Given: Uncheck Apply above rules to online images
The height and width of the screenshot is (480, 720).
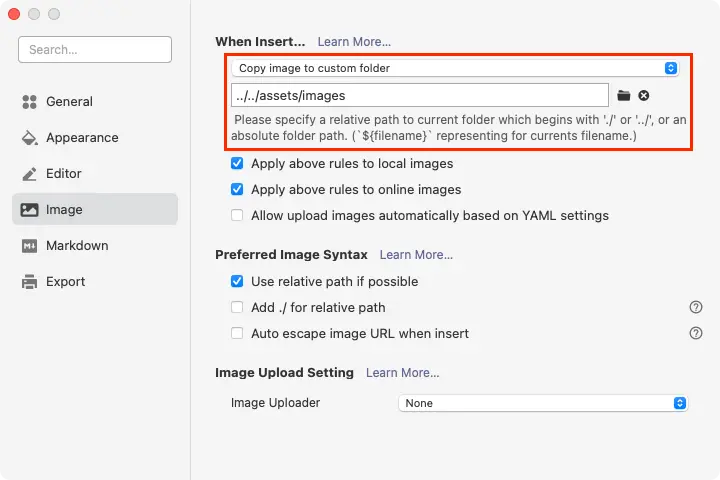Looking at the screenshot, I should (237, 189).
